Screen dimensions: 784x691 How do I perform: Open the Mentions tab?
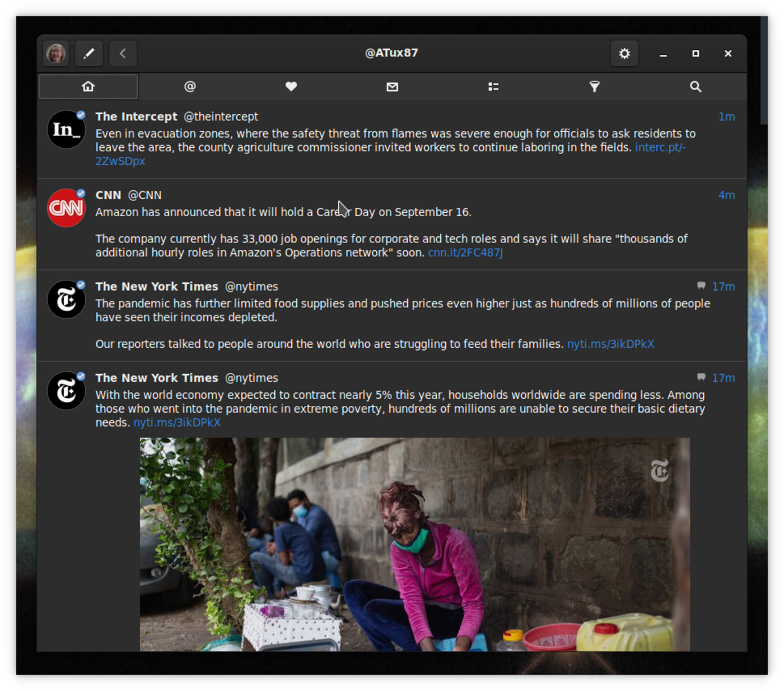point(190,87)
